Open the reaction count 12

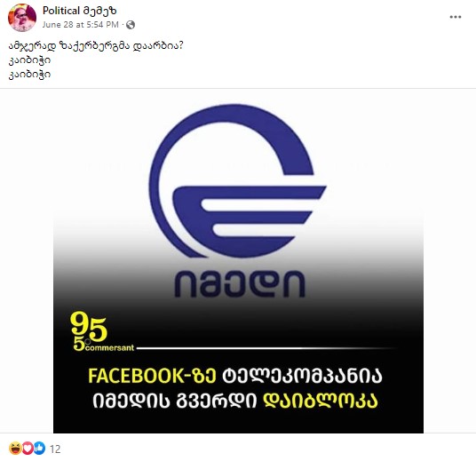pos(55,449)
